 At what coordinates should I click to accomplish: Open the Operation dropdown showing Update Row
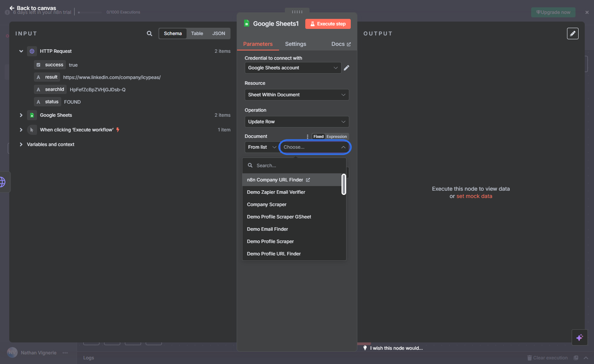[x=297, y=122]
